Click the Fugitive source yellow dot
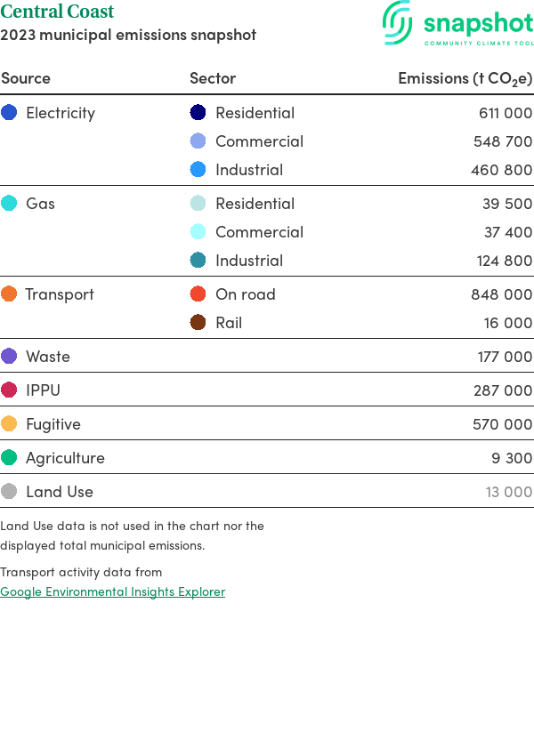 (x=9, y=424)
